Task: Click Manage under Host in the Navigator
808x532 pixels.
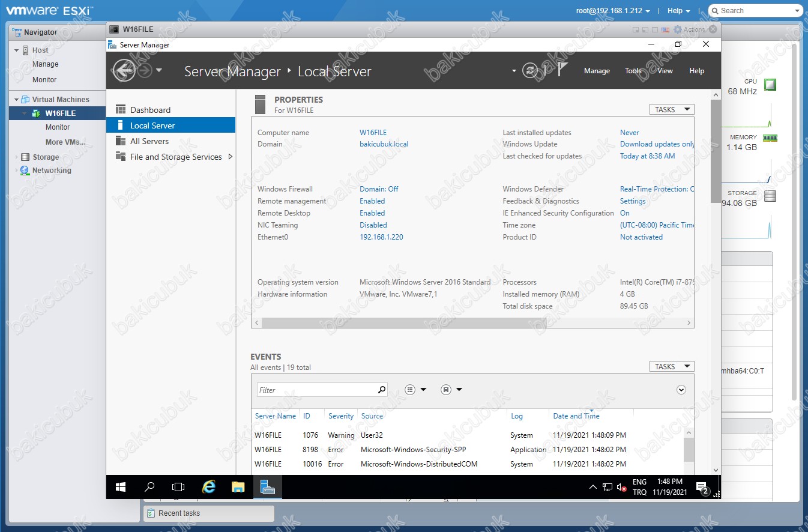Action: tap(46, 64)
